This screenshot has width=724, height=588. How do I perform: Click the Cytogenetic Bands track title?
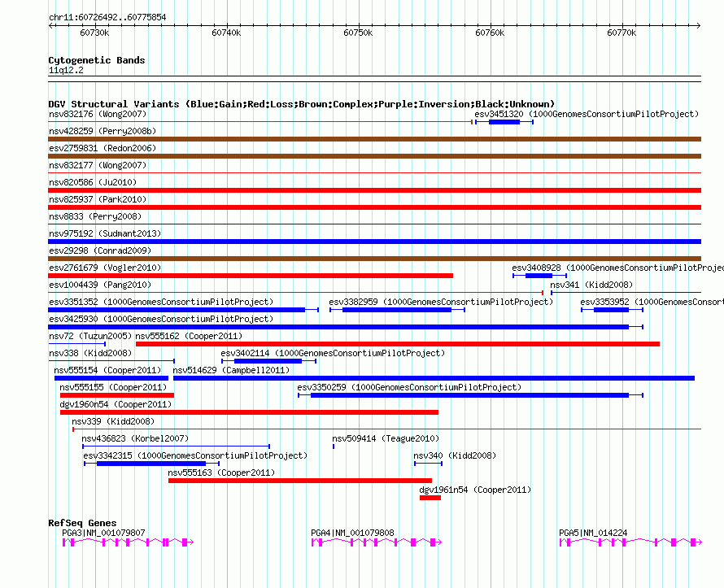tap(97, 60)
